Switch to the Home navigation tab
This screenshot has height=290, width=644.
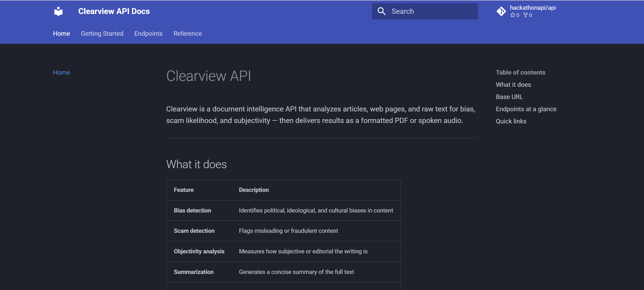coord(61,33)
